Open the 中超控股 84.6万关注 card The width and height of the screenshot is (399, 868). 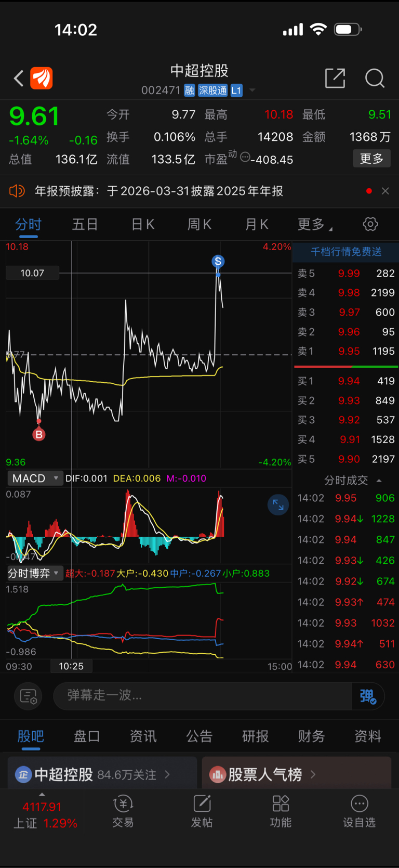tap(102, 773)
